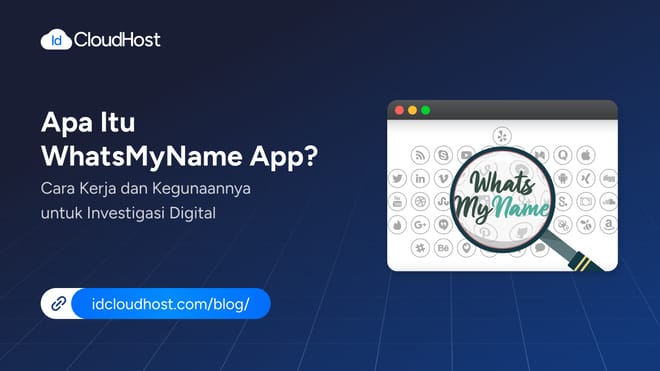This screenshot has height=371, width=660.
Task: Click the Digg icon
Action: pos(609,178)
